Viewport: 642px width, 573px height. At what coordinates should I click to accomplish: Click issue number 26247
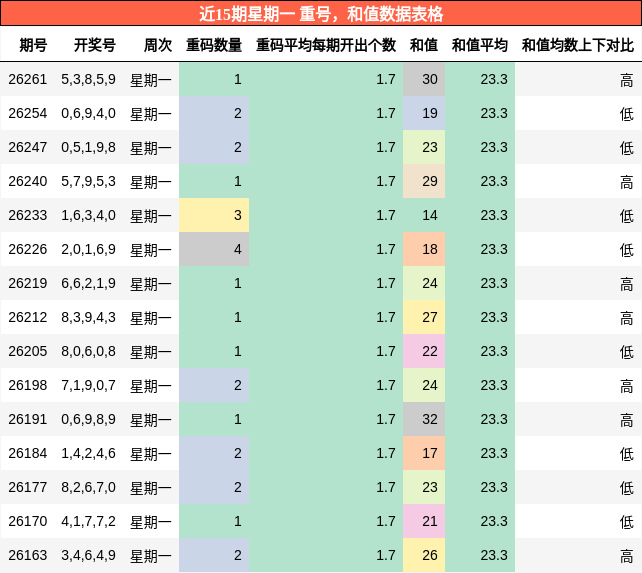(28, 147)
